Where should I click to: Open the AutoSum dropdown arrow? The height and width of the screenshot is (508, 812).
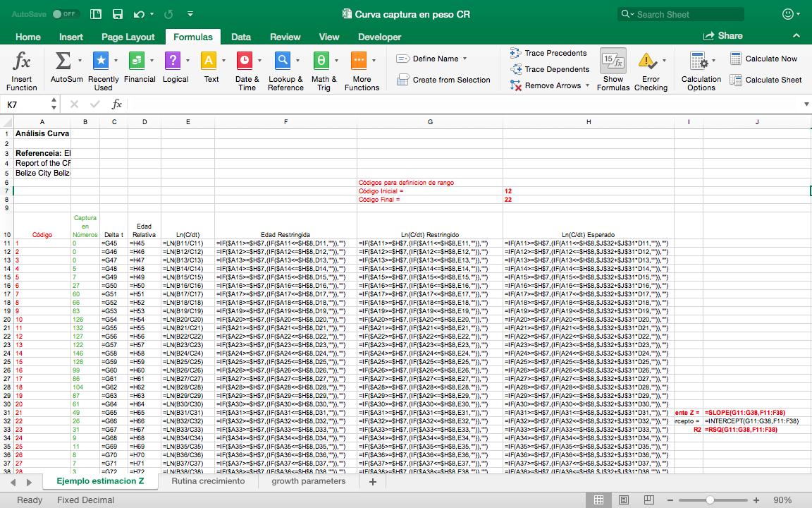tap(80, 61)
